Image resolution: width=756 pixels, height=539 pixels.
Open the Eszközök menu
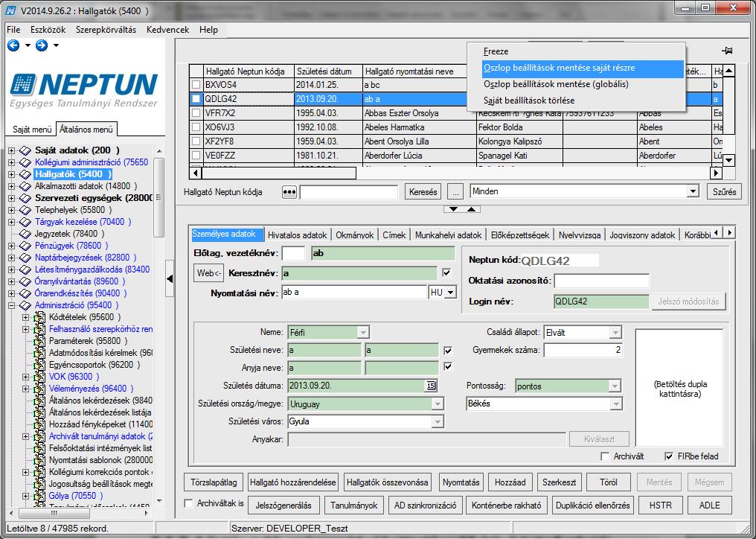pyautogui.click(x=48, y=30)
